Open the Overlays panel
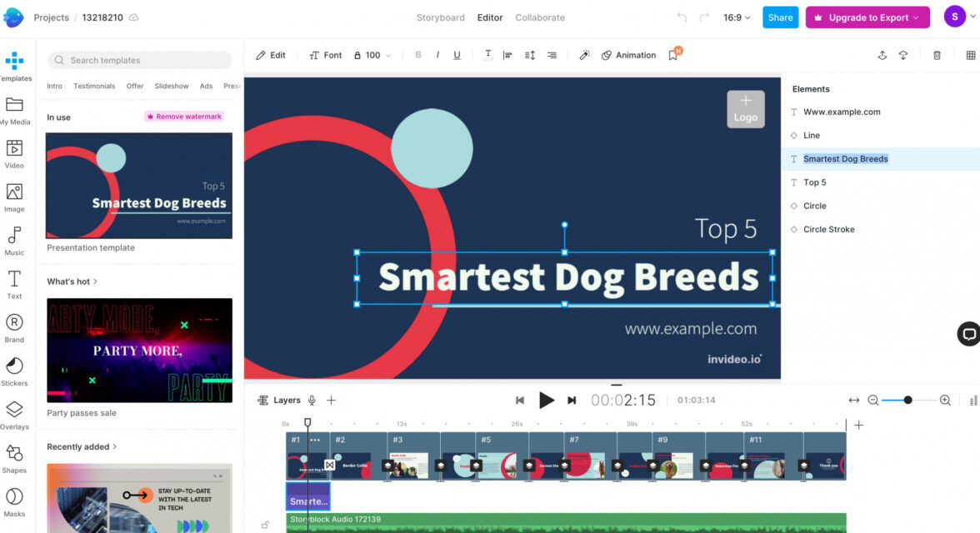This screenshot has width=980, height=533. pyautogui.click(x=14, y=416)
